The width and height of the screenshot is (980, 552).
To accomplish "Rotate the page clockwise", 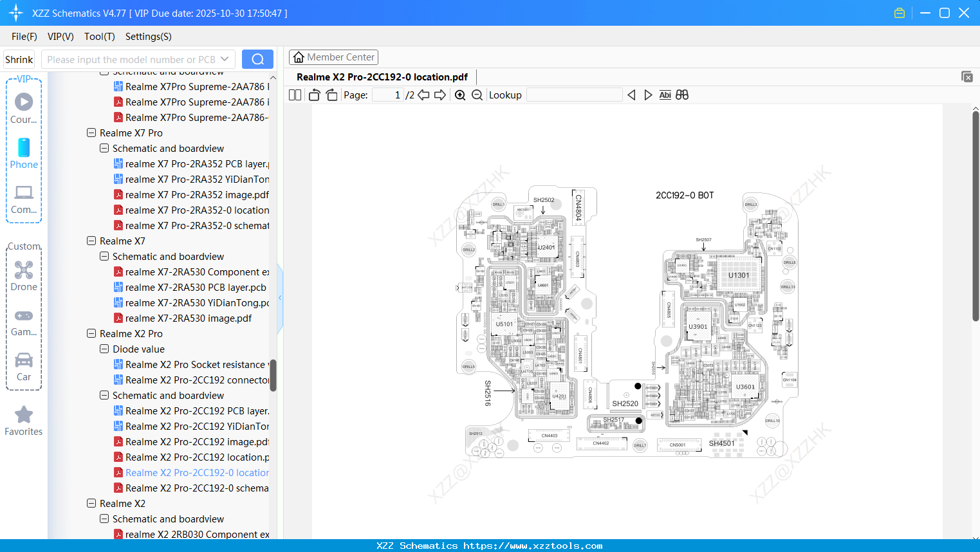I will click(331, 95).
